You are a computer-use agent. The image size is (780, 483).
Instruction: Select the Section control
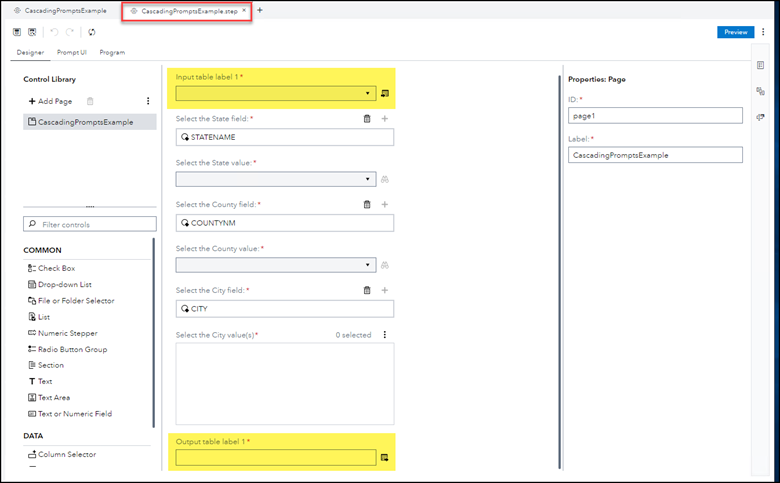click(x=46, y=365)
